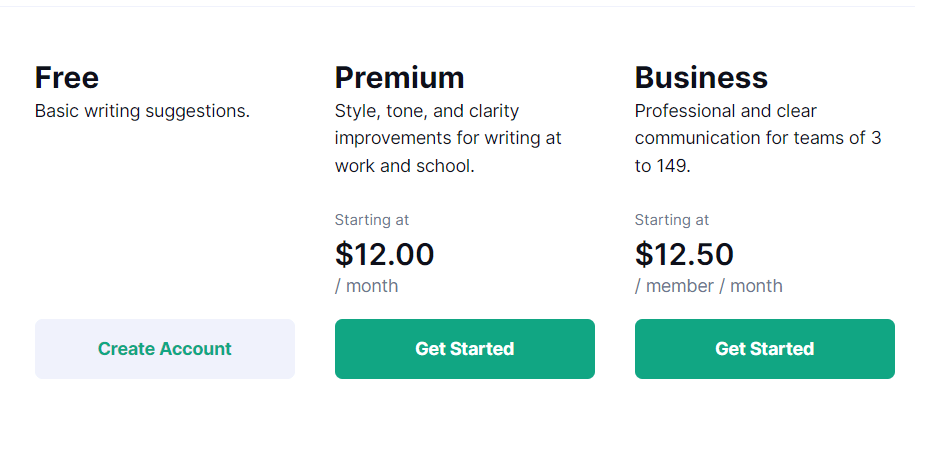Click the $12.50 Business price

[x=684, y=254]
